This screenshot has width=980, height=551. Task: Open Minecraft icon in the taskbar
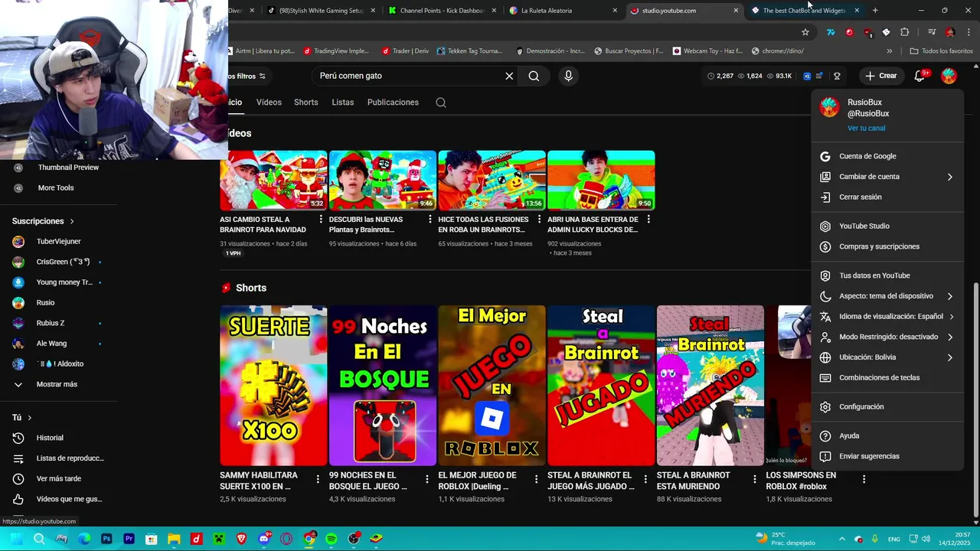(219, 539)
